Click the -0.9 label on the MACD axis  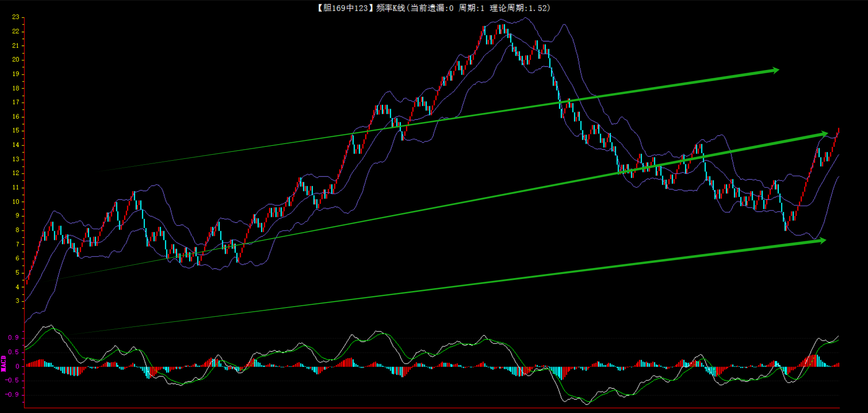(x=12, y=395)
